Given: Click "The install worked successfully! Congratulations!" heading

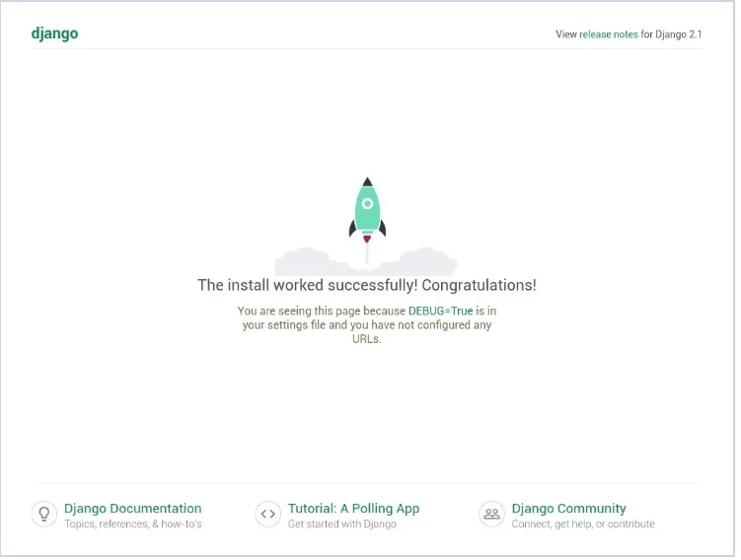Looking at the screenshot, I should point(367,285).
